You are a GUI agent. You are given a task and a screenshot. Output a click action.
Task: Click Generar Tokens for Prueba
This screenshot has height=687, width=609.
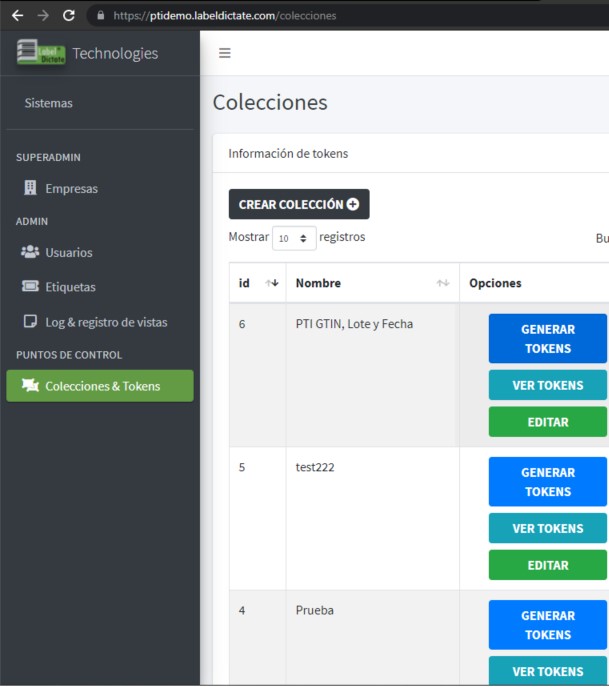(548, 625)
